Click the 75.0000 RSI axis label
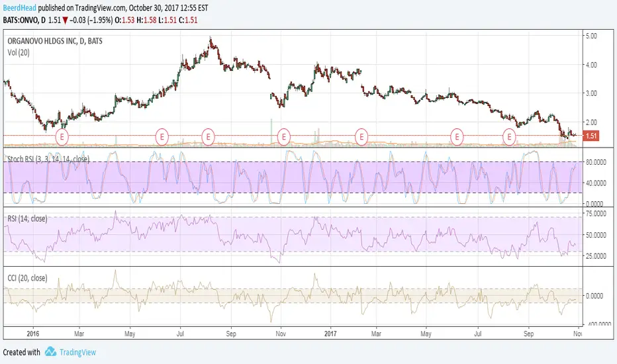The height and width of the screenshot is (364, 617). pos(596,214)
